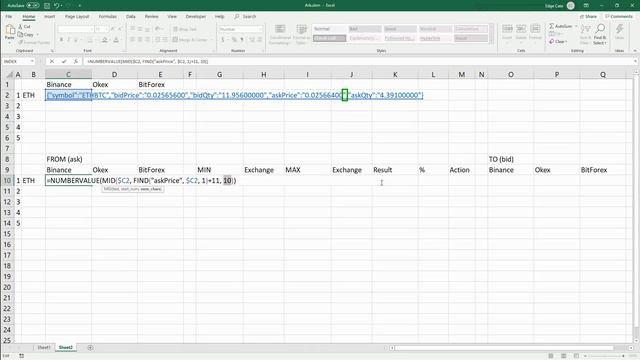Click the Font Color letter icon
Viewport: 640px width, 360px height.
coord(116,40)
